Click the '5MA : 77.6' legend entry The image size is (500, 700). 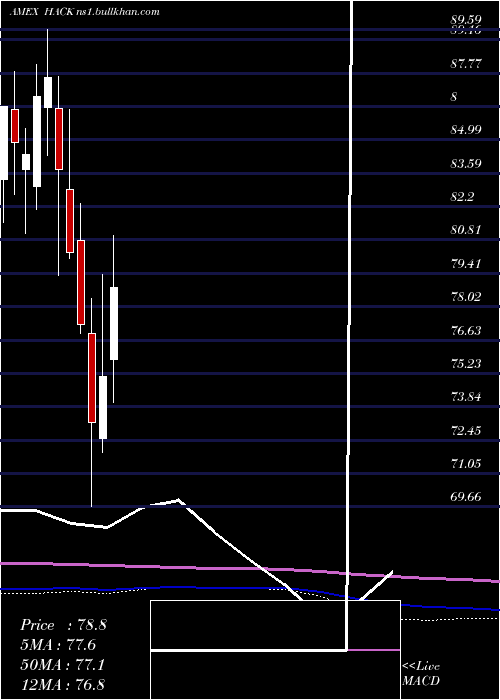(x=58, y=645)
